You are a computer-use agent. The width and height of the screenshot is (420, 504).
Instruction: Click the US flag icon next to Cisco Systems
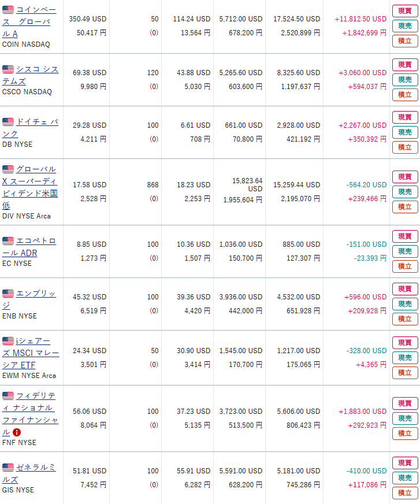point(8,69)
